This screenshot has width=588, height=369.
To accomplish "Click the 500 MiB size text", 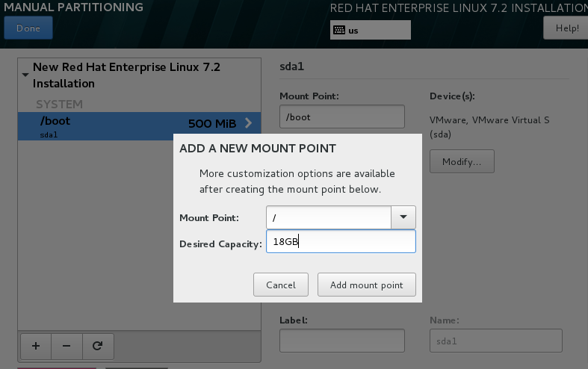I will (x=212, y=123).
